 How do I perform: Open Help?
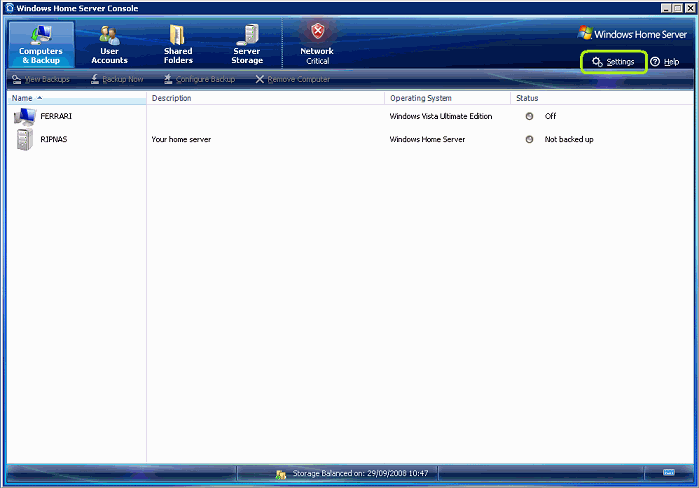pyautogui.click(x=664, y=62)
